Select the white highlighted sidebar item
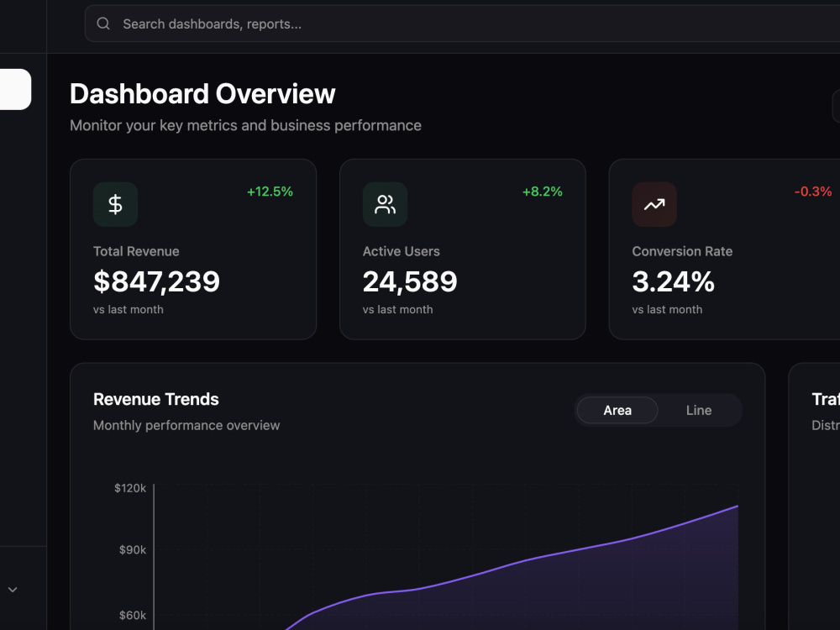The image size is (840, 630). coord(15,89)
